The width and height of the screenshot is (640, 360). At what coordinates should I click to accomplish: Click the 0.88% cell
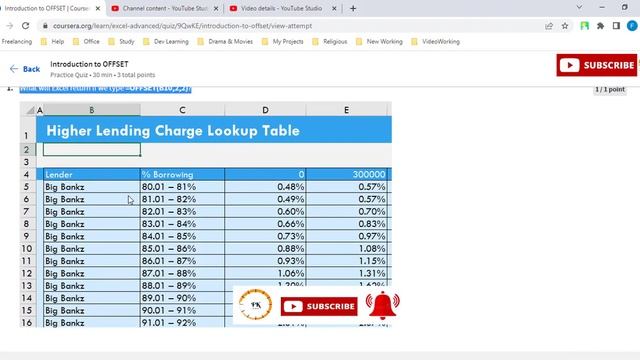[x=265, y=249]
